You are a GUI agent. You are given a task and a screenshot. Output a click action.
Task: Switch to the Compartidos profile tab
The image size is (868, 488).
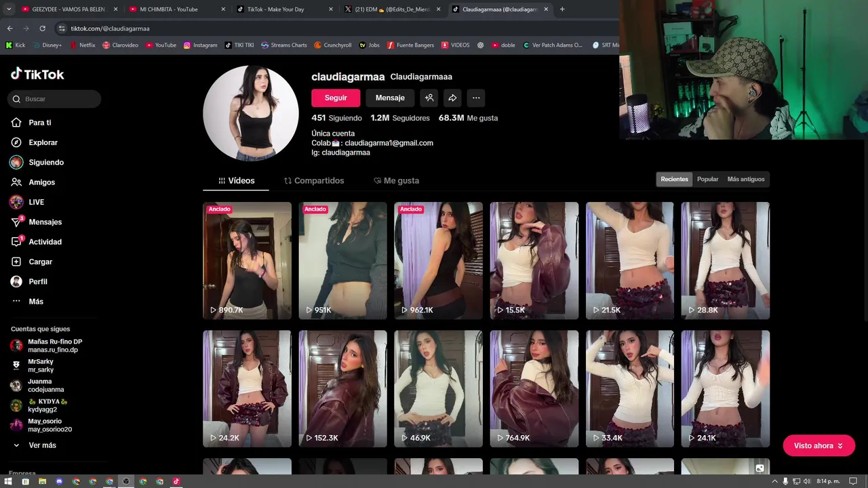(314, 181)
